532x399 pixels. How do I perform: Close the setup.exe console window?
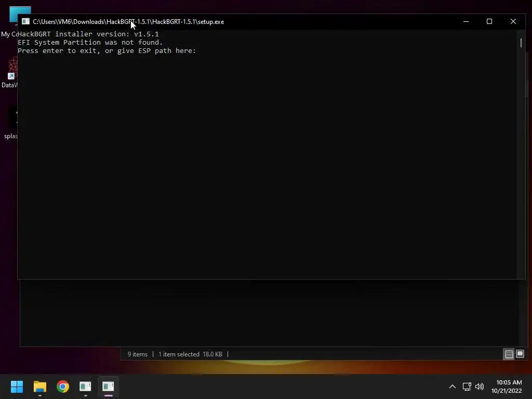coord(513,21)
